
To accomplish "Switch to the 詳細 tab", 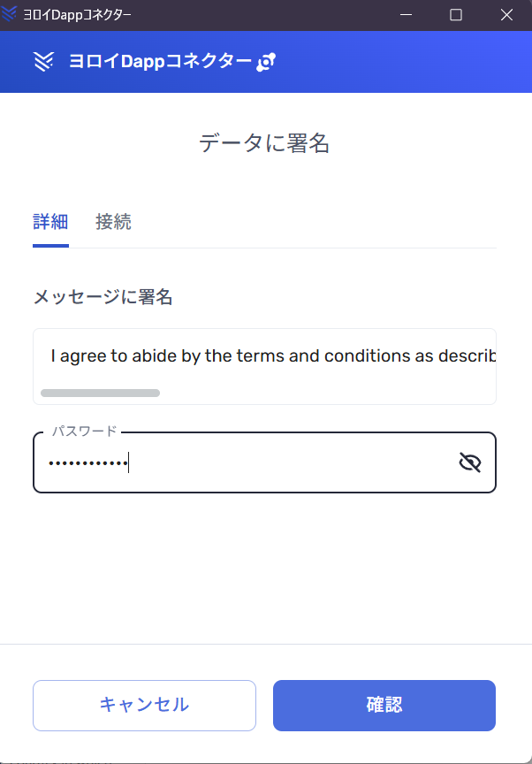I will (50, 222).
